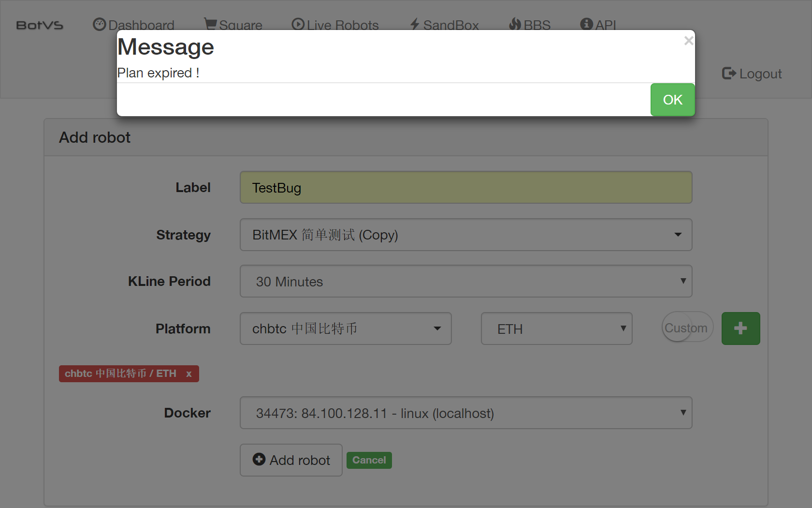
Task: Click the green Cancel button
Action: click(369, 460)
